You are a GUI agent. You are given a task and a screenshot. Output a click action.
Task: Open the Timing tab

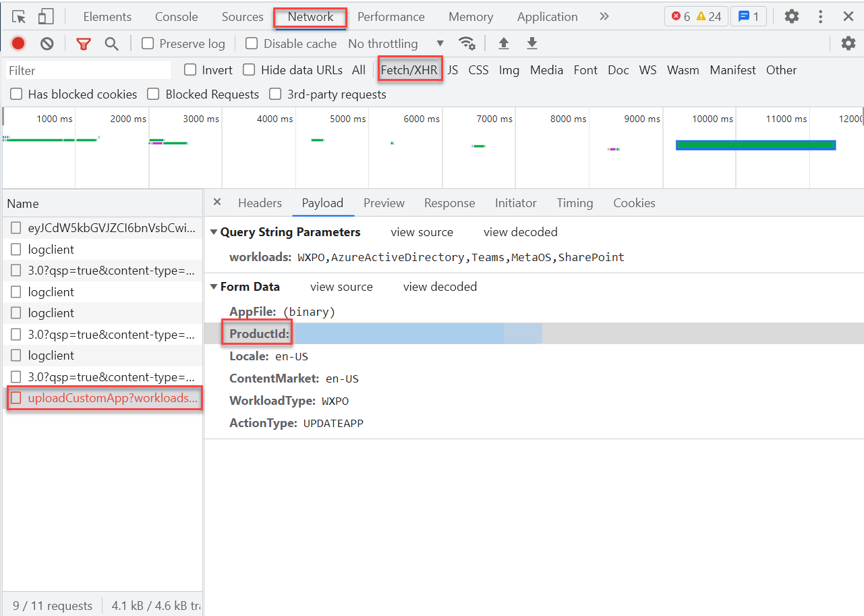pos(575,203)
